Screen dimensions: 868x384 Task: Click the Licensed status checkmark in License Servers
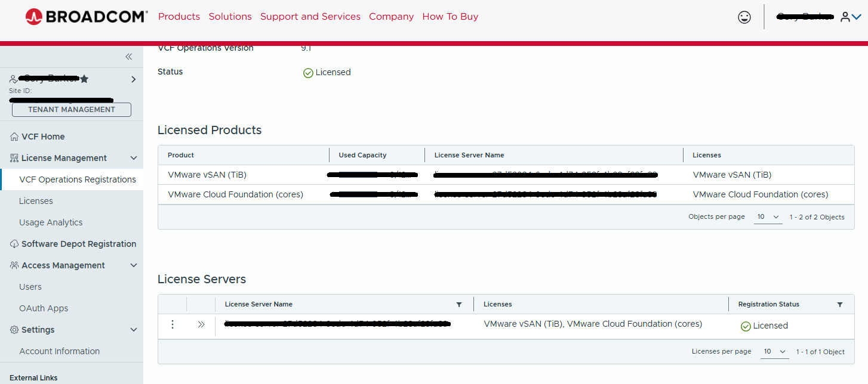[746, 326]
